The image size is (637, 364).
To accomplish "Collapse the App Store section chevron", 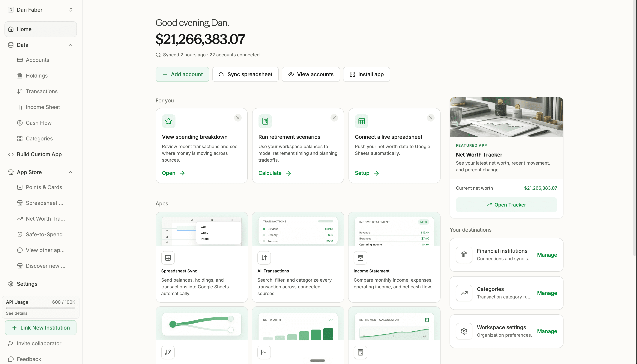I will [71, 172].
